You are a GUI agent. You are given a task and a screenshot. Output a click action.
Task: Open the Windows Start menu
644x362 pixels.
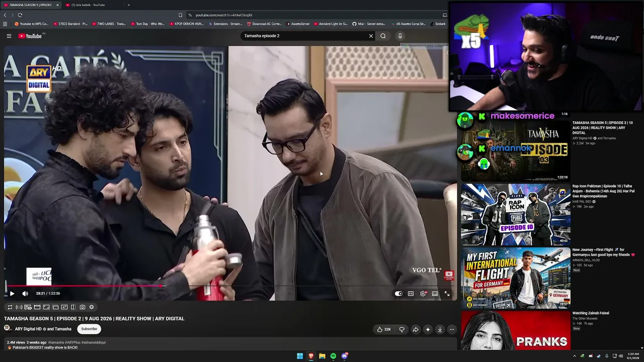point(300,356)
